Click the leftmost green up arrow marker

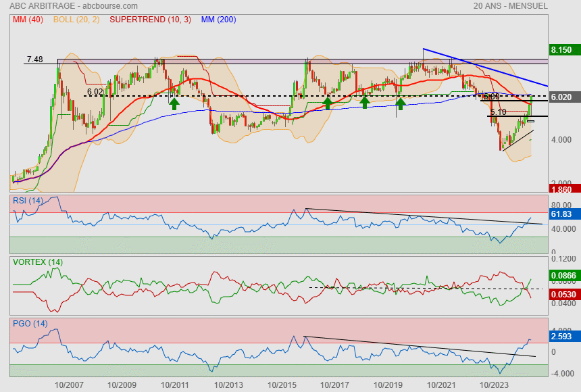[174, 103]
